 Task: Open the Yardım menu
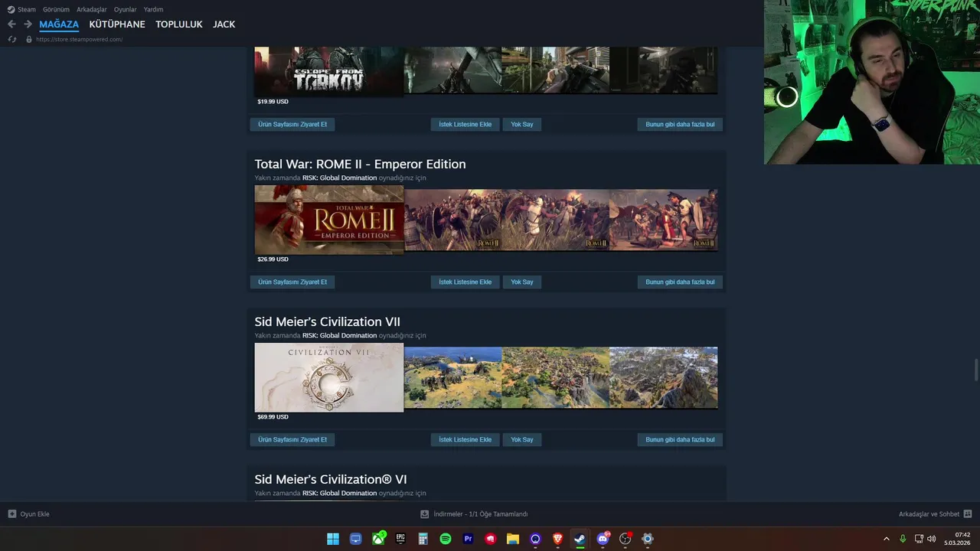(153, 9)
